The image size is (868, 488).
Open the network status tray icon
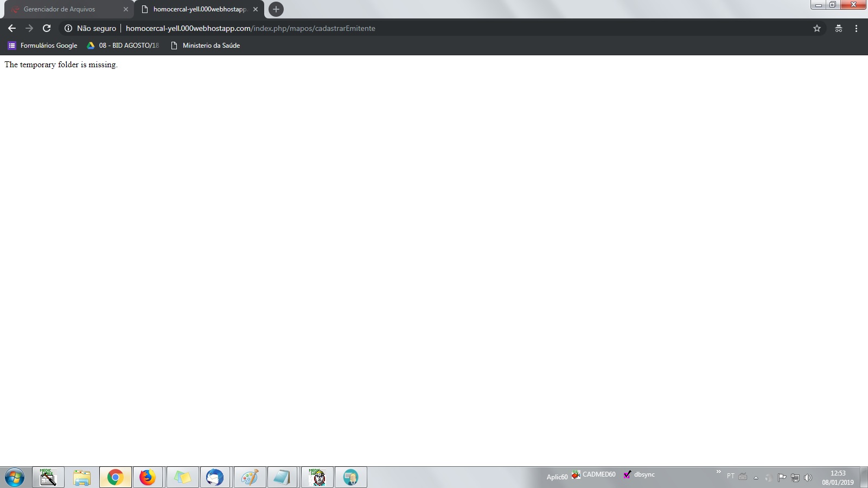pyautogui.click(x=795, y=477)
